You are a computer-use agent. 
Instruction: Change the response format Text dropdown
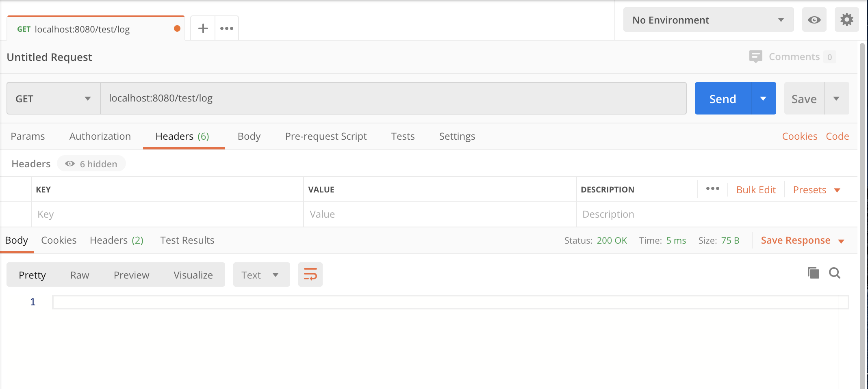click(261, 275)
